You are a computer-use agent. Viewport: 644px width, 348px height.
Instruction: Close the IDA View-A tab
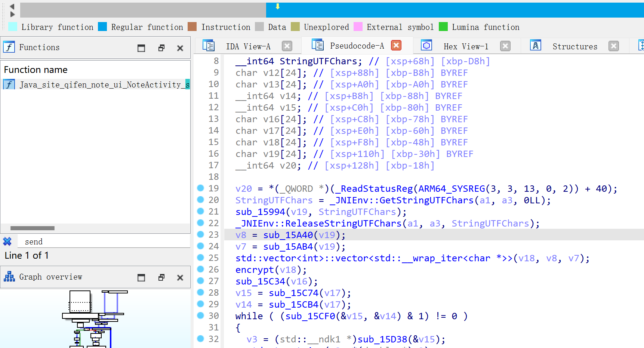coord(287,46)
